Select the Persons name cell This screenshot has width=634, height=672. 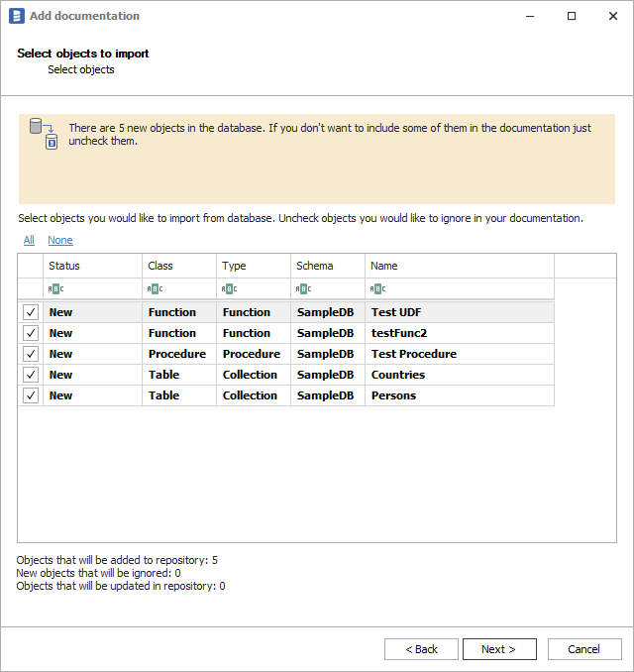pyautogui.click(x=460, y=395)
